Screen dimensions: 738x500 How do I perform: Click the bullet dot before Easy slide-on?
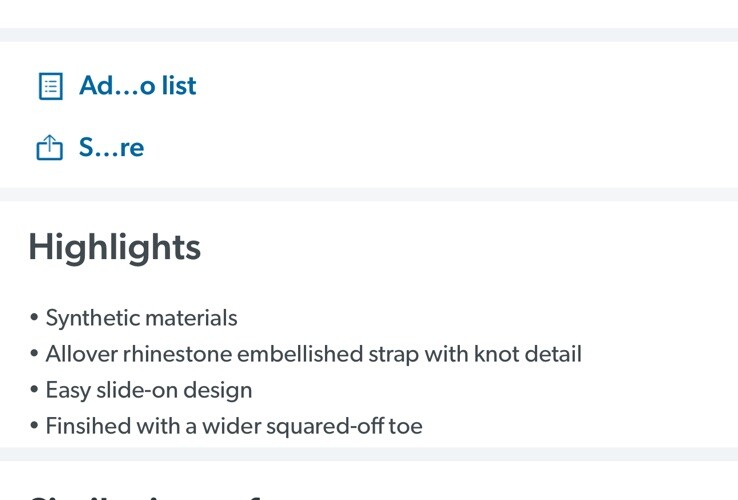click(34, 389)
